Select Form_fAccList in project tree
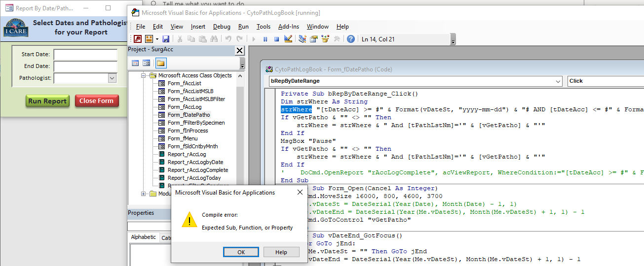This screenshot has height=266, width=644. tap(184, 83)
